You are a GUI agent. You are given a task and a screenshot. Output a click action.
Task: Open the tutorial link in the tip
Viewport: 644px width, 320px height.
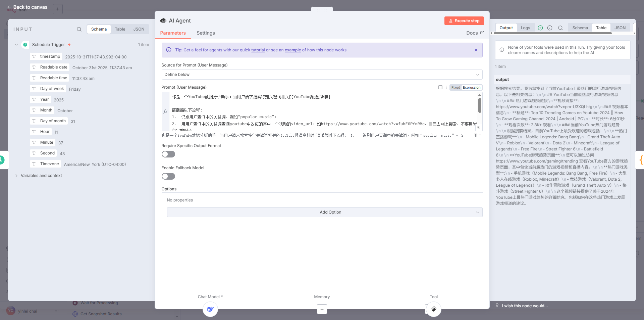tap(258, 50)
